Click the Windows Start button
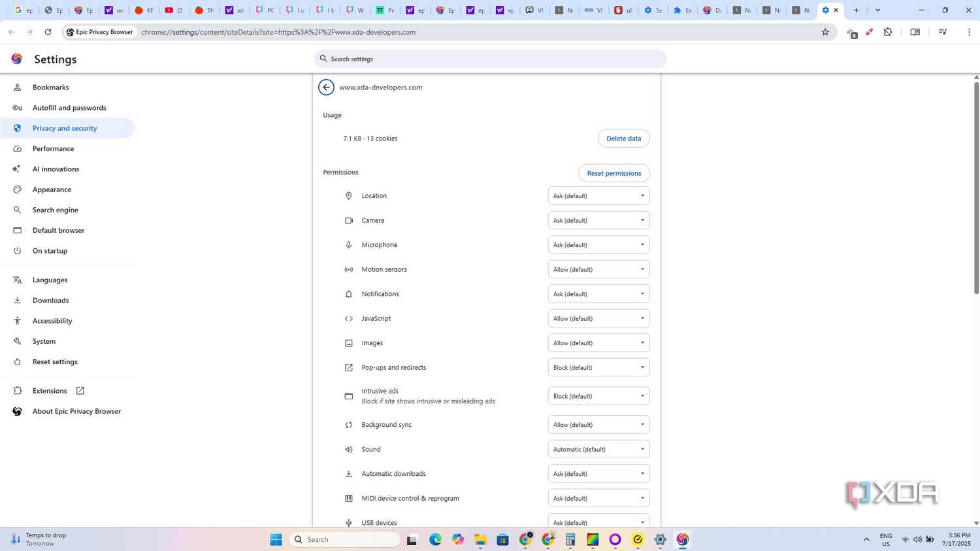The height and width of the screenshot is (551, 980). click(276, 539)
